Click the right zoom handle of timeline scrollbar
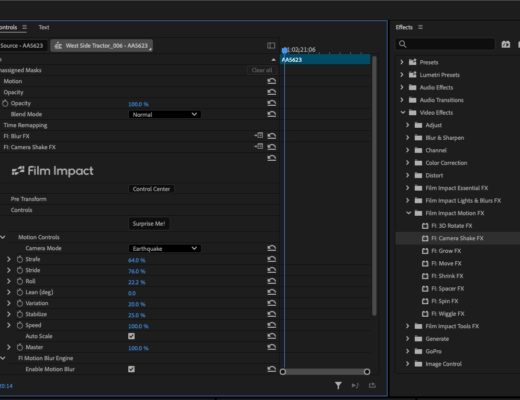This screenshot has width=520, height=400. pyautogui.click(x=367, y=372)
